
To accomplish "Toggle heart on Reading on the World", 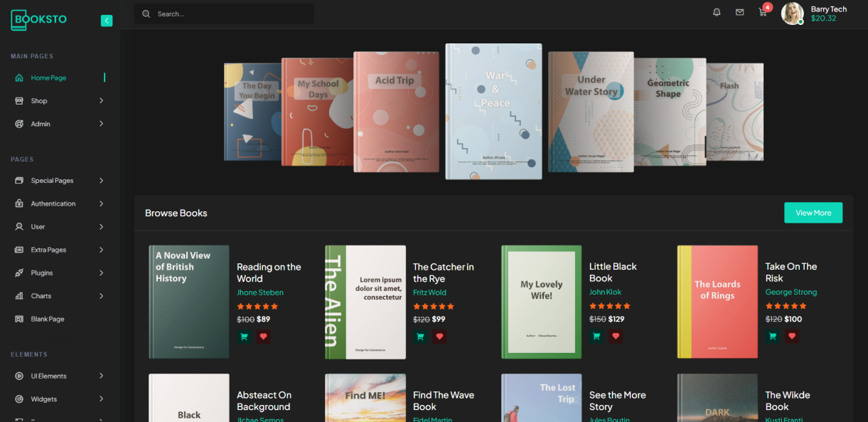I will [x=264, y=337].
